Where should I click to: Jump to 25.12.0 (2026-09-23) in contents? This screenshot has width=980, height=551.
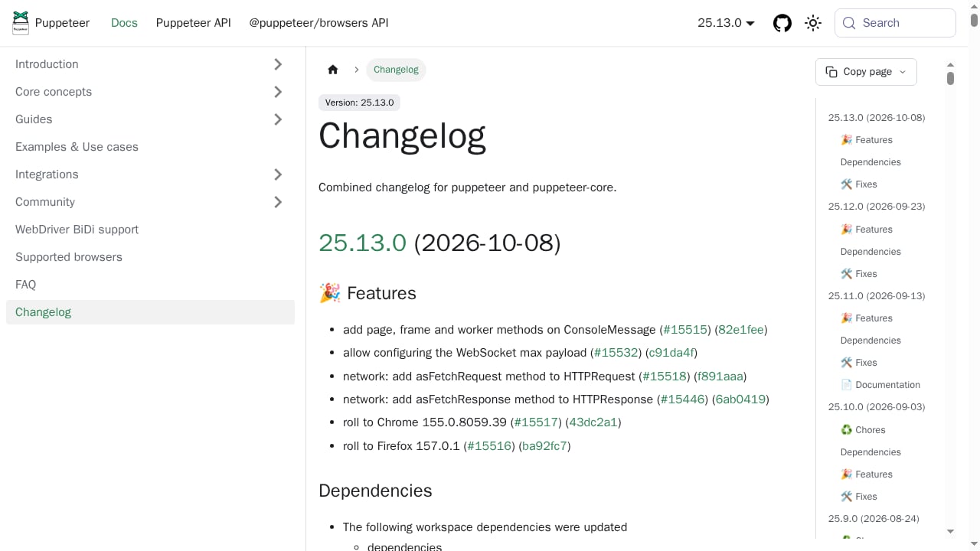pos(877,207)
